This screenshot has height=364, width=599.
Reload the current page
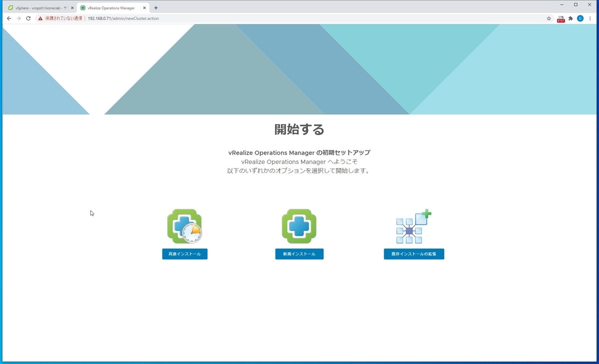28,18
